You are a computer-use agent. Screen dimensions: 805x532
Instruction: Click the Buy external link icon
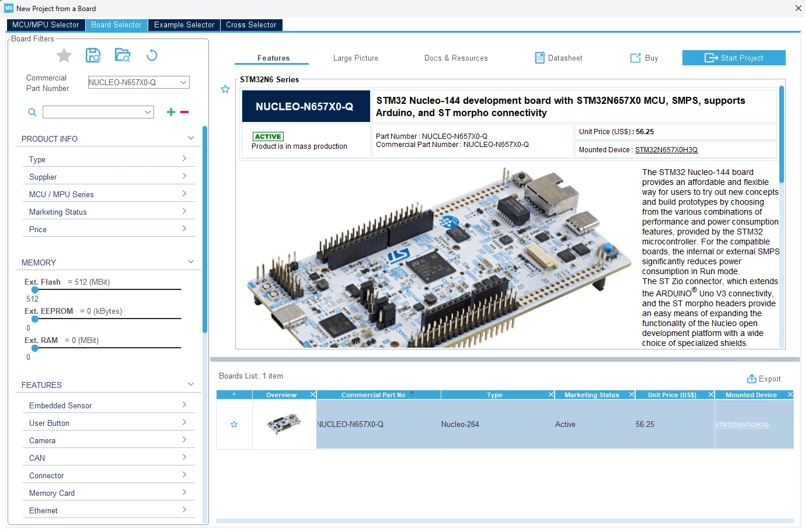[636, 58]
